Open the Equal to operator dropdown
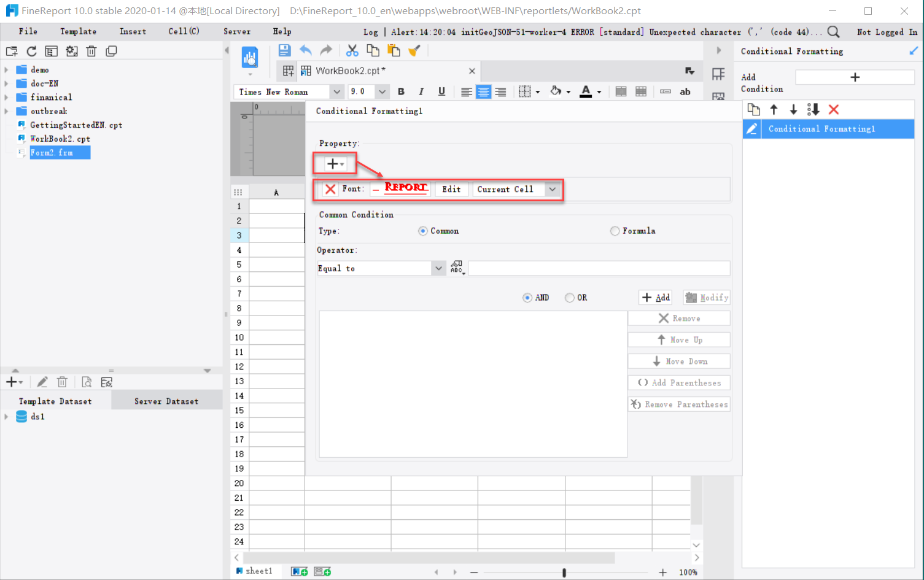Viewport: 924px width, 580px height. coord(438,268)
